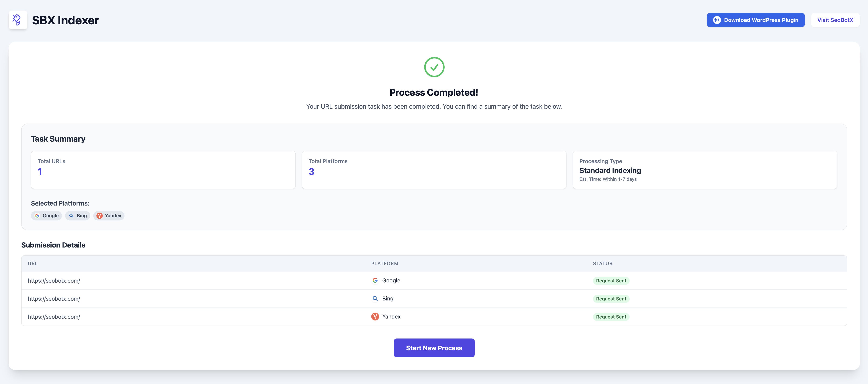Click the SBX Indexer title text

pos(65,20)
